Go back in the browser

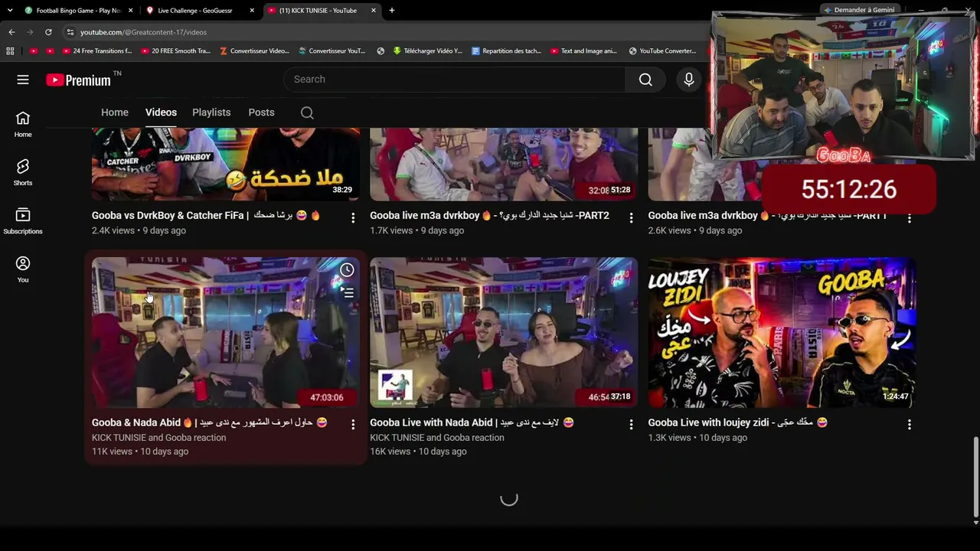[11, 32]
